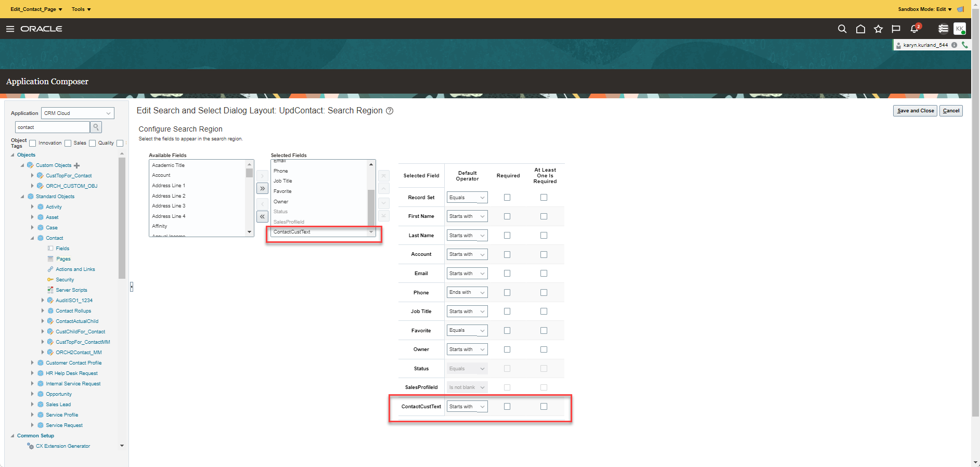
Task: Check Required for the First Name row
Action: coord(507,216)
